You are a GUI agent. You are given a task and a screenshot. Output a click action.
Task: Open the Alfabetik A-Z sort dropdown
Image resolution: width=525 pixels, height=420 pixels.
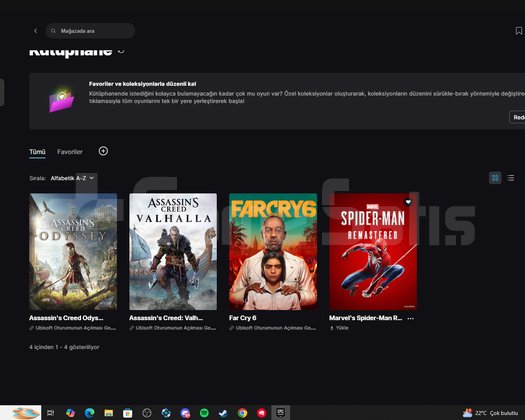(x=72, y=178)
